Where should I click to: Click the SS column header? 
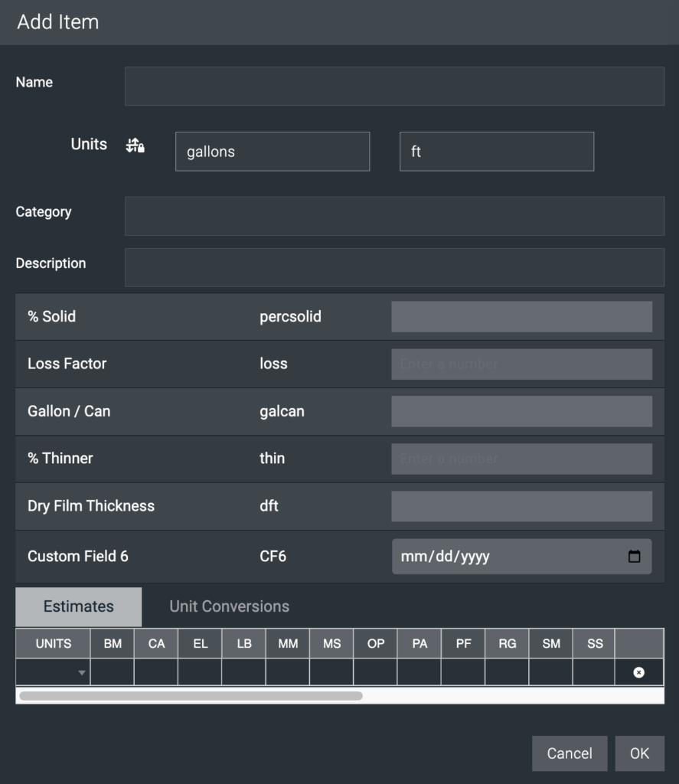click(x=595, y=643)
